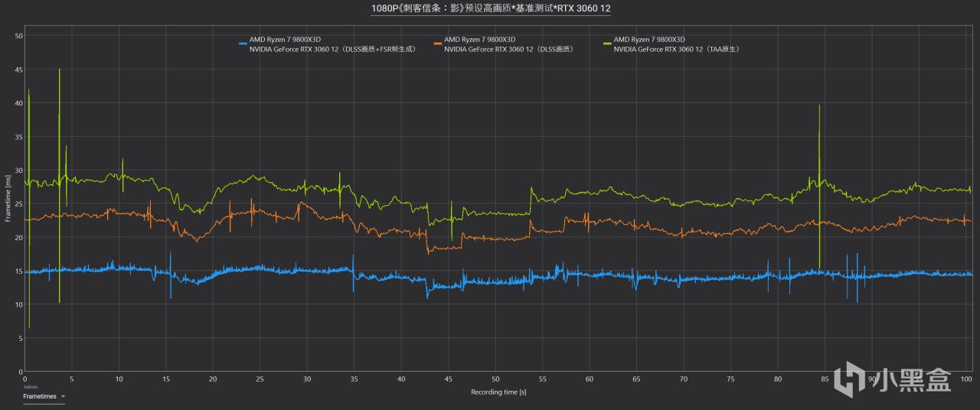Click Recording time axis value 65
Image resolution: width=980 pixels, height=410 pixels.
tap(636, 379)
